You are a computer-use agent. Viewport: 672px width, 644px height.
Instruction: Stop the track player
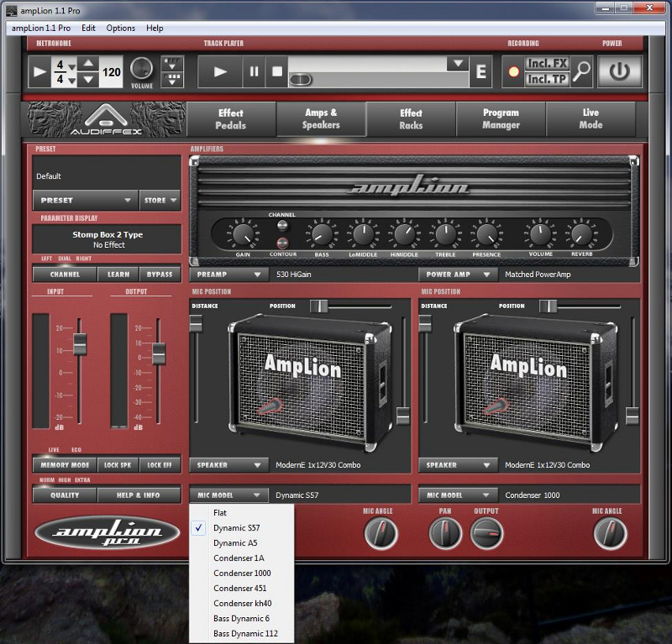point(277,71)
